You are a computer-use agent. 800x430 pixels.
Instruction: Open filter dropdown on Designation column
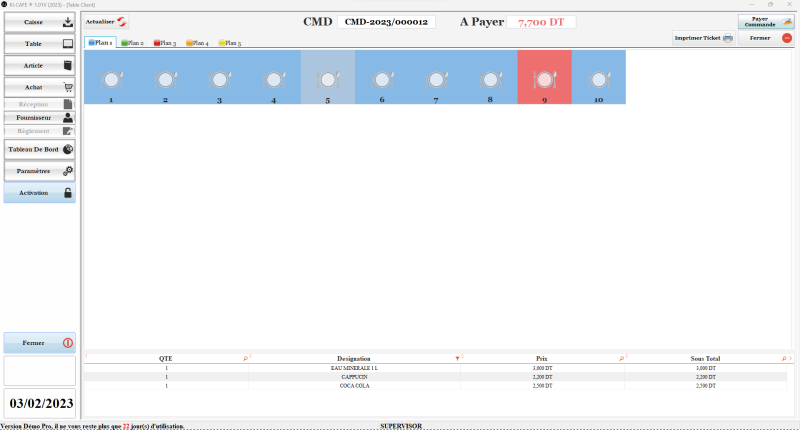pos(457,358)
